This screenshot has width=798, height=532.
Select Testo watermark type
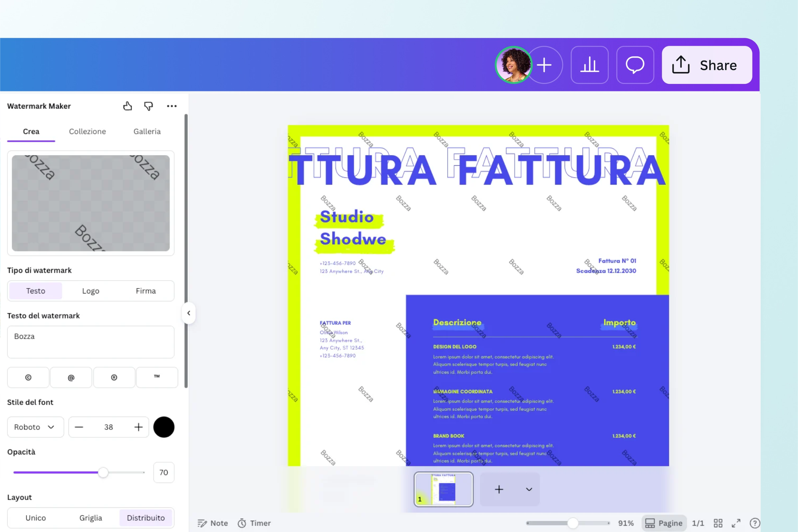[x=35, y=291]
